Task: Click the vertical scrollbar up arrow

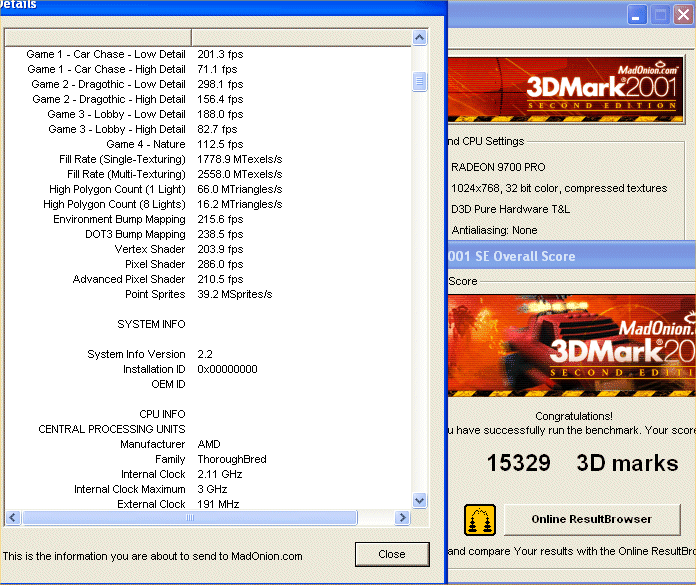Action: [x=420, y=37]
